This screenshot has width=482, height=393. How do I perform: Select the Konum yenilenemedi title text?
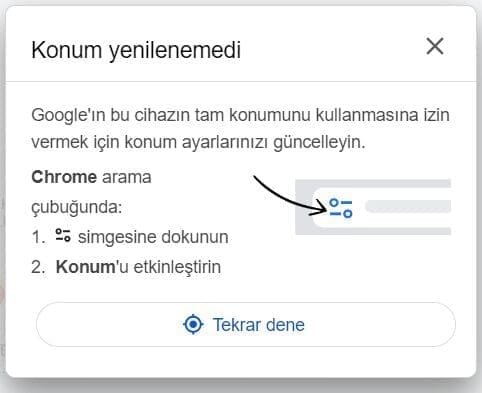136,50
